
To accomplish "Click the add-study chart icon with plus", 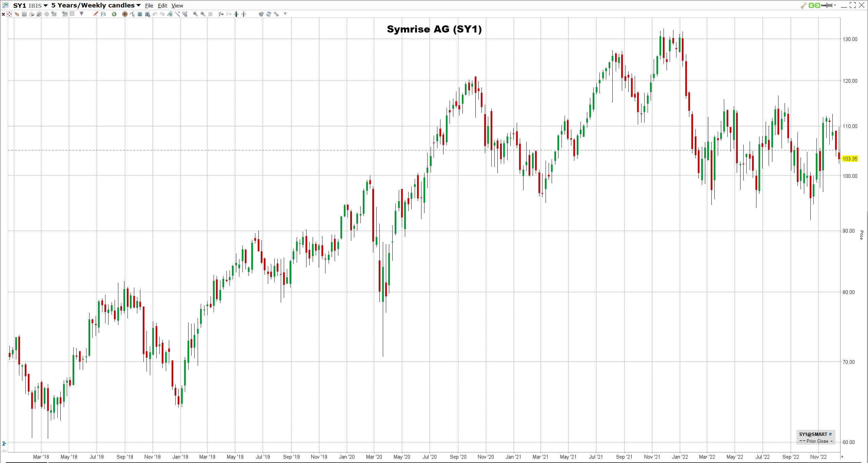I will click(54, 14).
